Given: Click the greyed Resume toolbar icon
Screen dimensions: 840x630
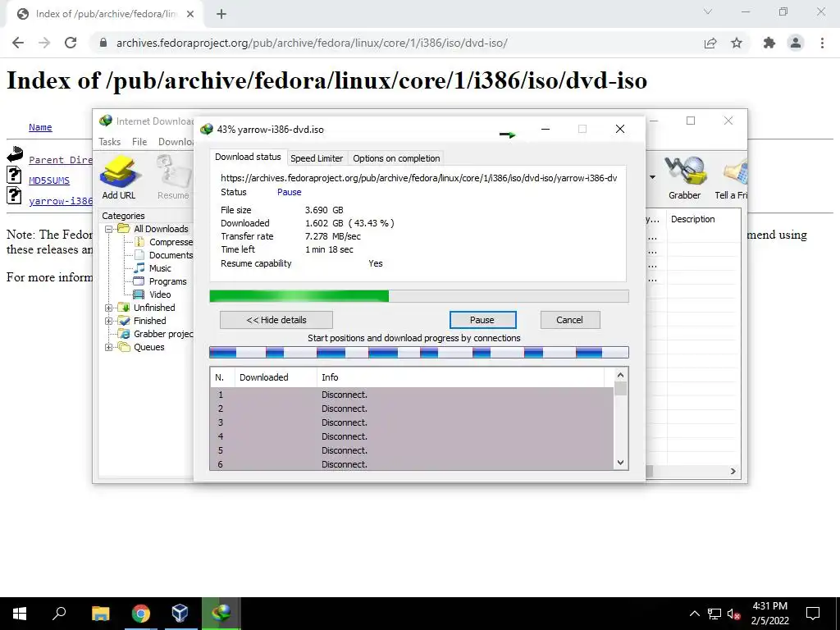Looking at the screenshot, I should point(174,177).
